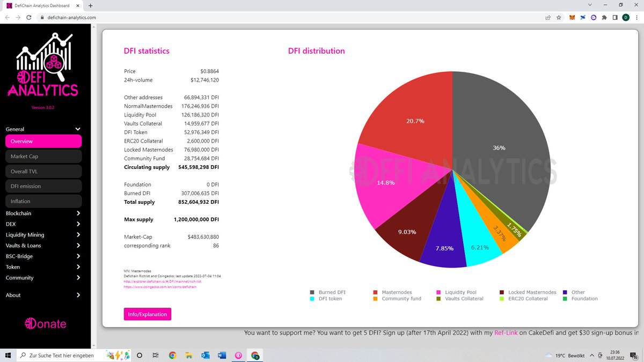The width and height of the screenshot is (644, 362).
Task: Toggle Liquidity Pool in the chart legend
Action: (456, 292)
